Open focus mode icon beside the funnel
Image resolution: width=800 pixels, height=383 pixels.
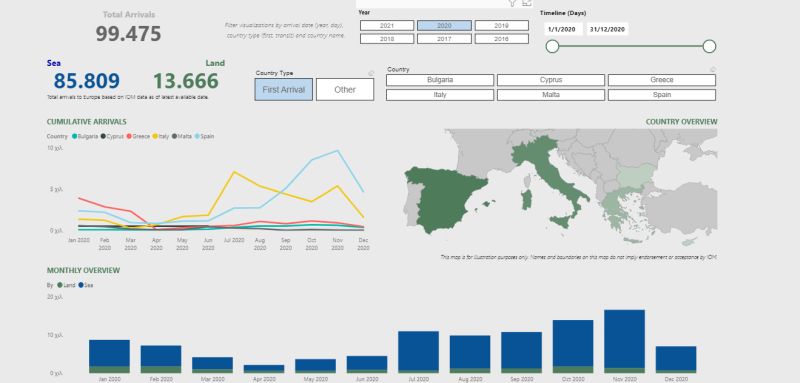point(527,3)
